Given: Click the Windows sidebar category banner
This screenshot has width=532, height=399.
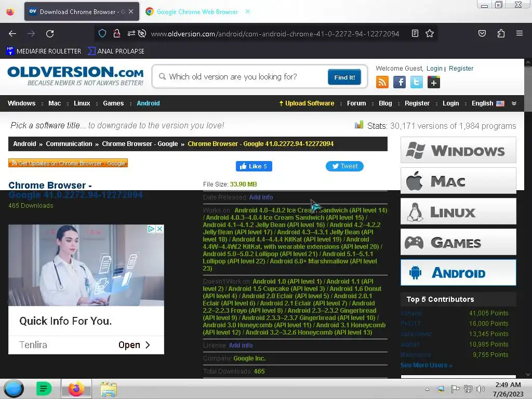Looking at the screenshot, I should (458, 150).
